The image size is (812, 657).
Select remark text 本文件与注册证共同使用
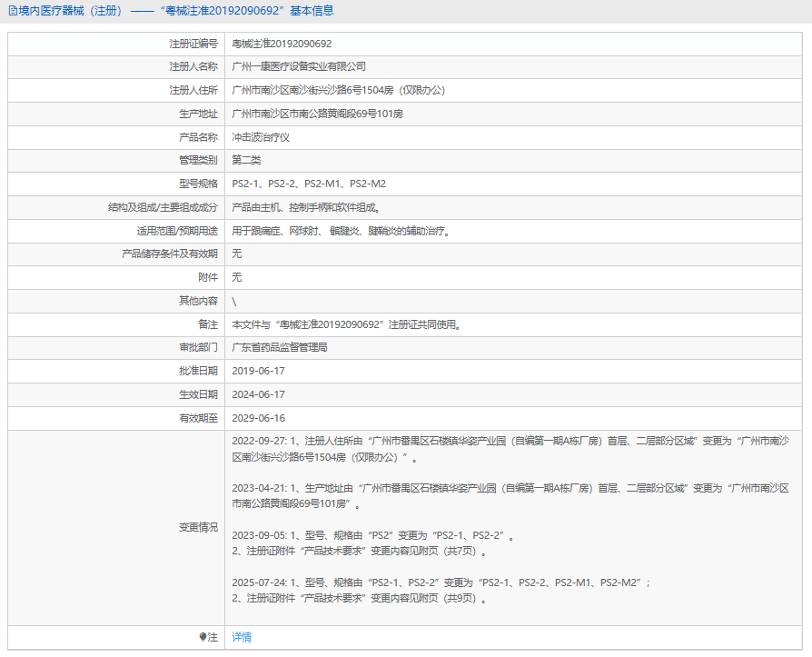pyautogui.click(x=346, y=325)
